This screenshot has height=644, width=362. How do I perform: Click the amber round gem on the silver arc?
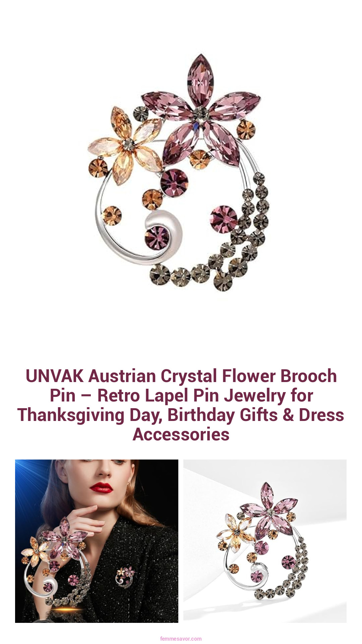tap(112, 215)
